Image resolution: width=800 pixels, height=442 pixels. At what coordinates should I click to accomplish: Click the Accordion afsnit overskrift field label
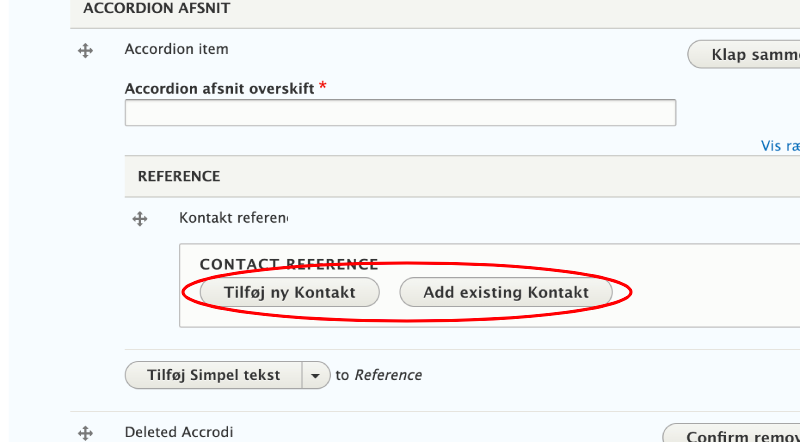coord(220,88)
